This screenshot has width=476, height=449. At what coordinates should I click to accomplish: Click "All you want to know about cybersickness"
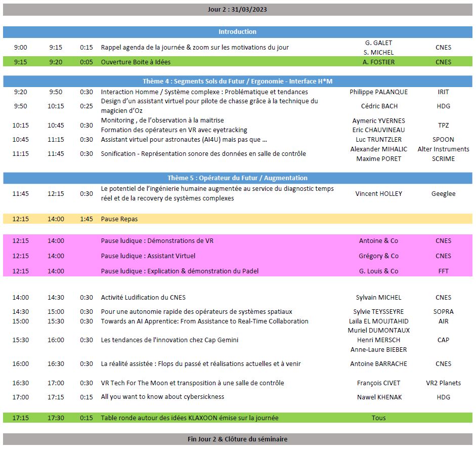pyautogui.click(x=162, y=397)
